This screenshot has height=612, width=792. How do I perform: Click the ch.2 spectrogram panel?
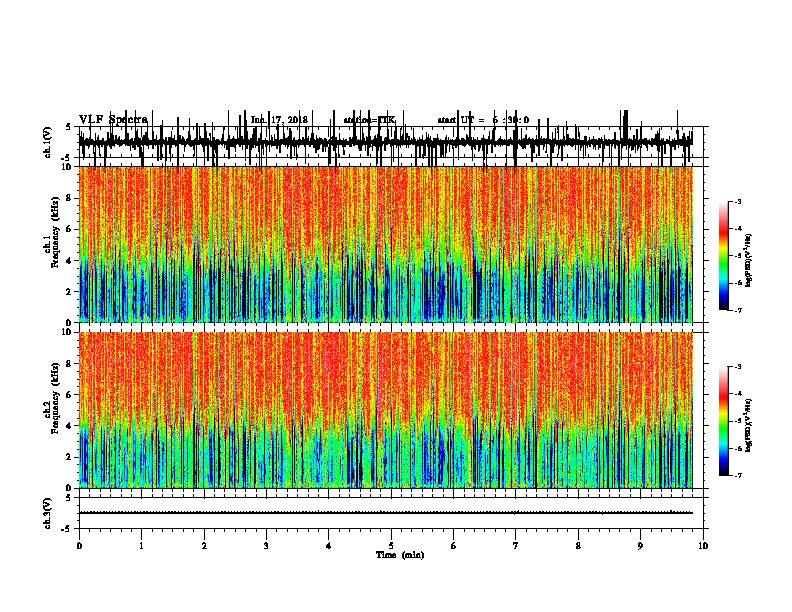(x=386, y=410)
